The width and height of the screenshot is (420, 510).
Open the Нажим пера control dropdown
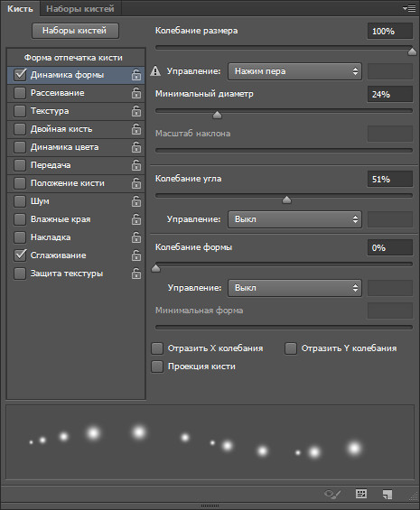tap(294, 71)
